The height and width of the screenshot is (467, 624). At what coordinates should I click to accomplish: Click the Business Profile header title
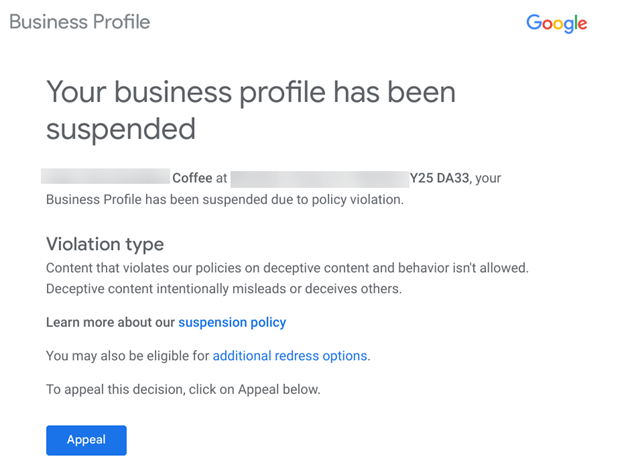tap(80, 22)
